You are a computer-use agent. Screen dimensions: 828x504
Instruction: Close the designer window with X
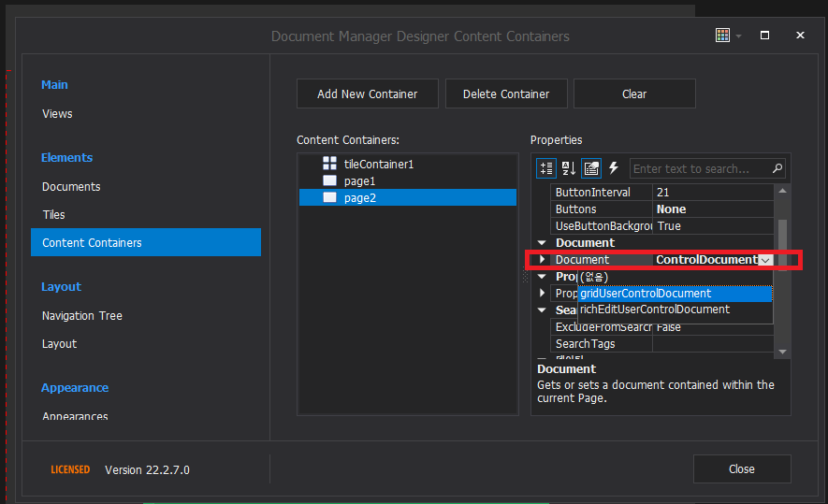click(800, 35)
